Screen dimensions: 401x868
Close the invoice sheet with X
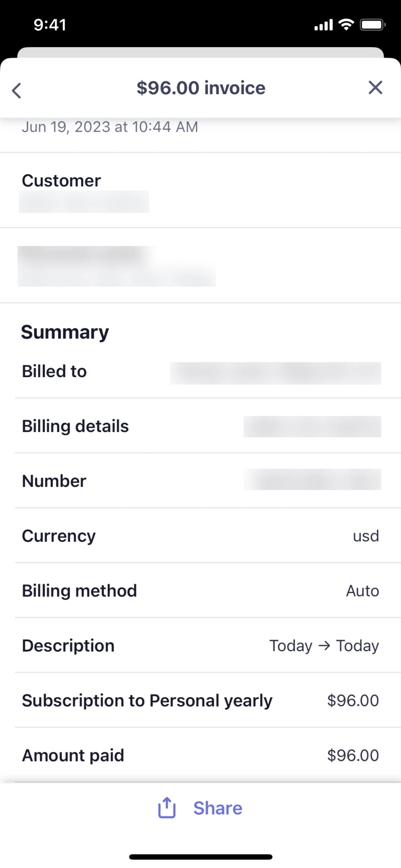tap(375, 88)
